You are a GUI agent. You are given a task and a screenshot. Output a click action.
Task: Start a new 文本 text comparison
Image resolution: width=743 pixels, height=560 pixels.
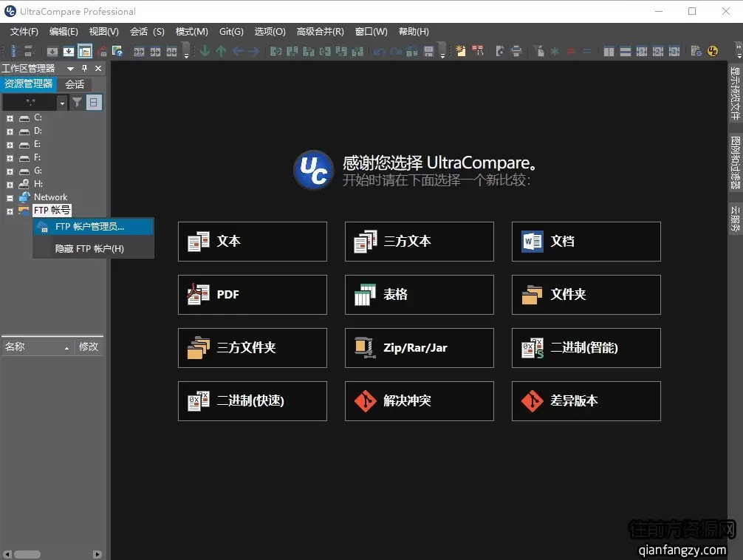click(252, 242)
